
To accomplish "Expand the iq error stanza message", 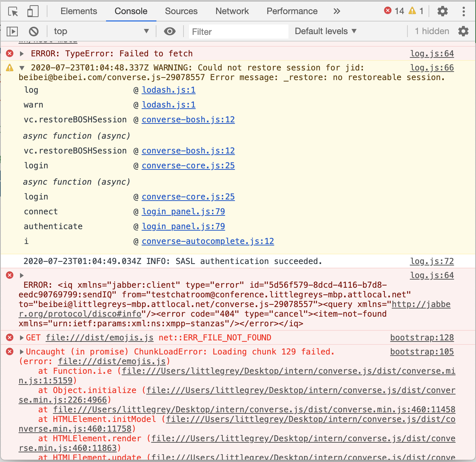I will coord(22,275).
